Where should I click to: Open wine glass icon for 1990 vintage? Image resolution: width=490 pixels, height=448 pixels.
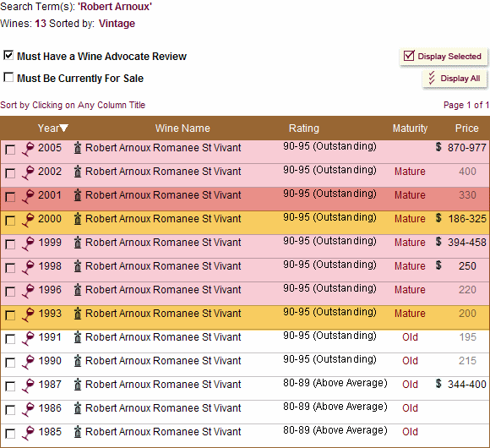click(28, 363)
